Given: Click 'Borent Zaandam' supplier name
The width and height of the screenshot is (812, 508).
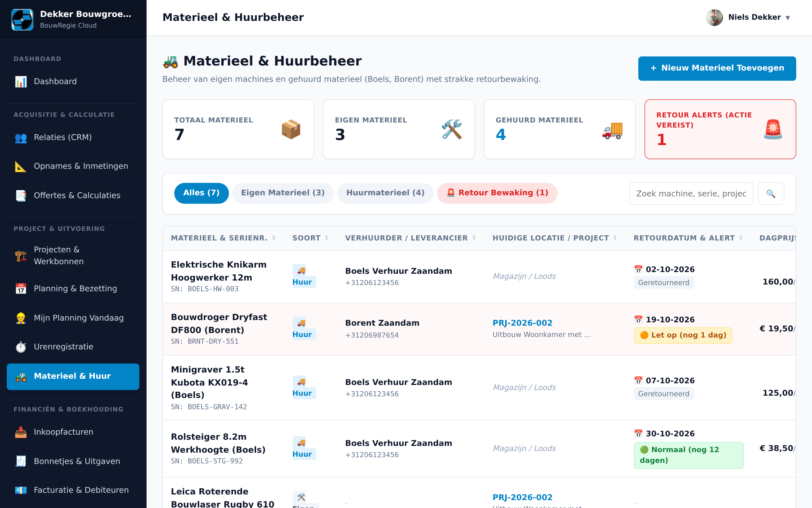Looking at the screenshot, I should pos(382,323).
